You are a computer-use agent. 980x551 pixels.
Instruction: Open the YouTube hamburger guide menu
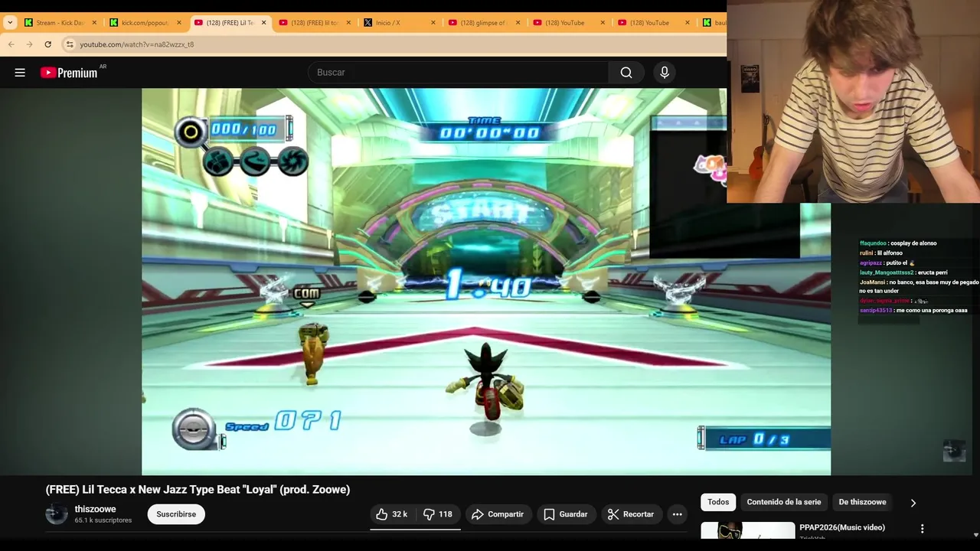click(x=20, y=73)
